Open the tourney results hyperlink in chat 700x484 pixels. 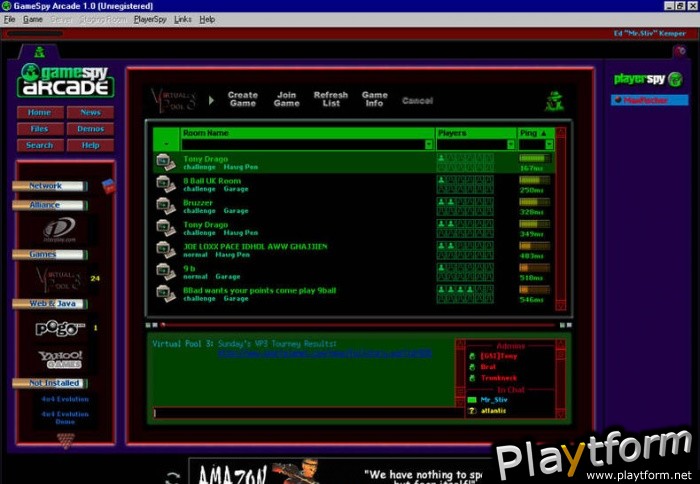point(325,354)
